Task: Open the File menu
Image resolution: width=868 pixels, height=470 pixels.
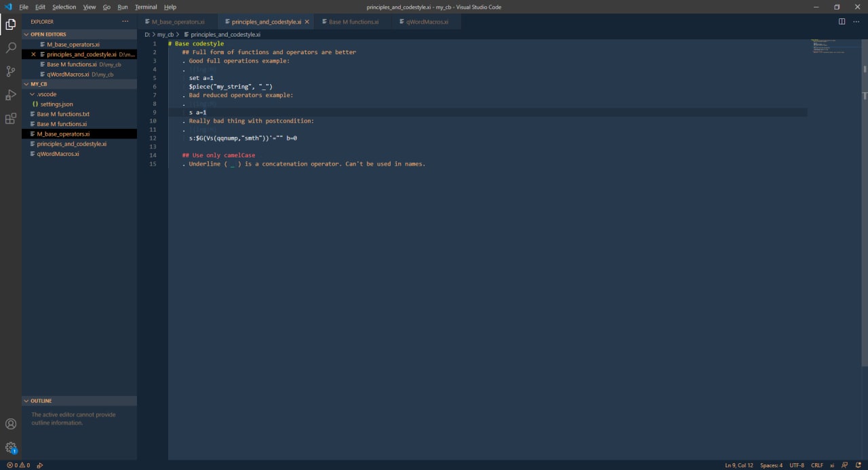Action: (x=24, y=7)
